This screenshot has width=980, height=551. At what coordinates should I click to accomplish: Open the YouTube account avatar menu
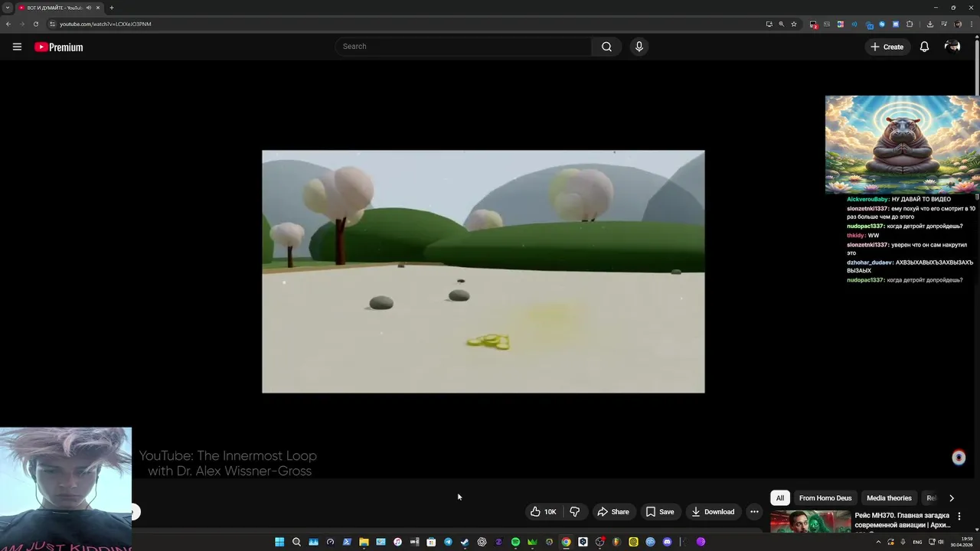(952, 47)
